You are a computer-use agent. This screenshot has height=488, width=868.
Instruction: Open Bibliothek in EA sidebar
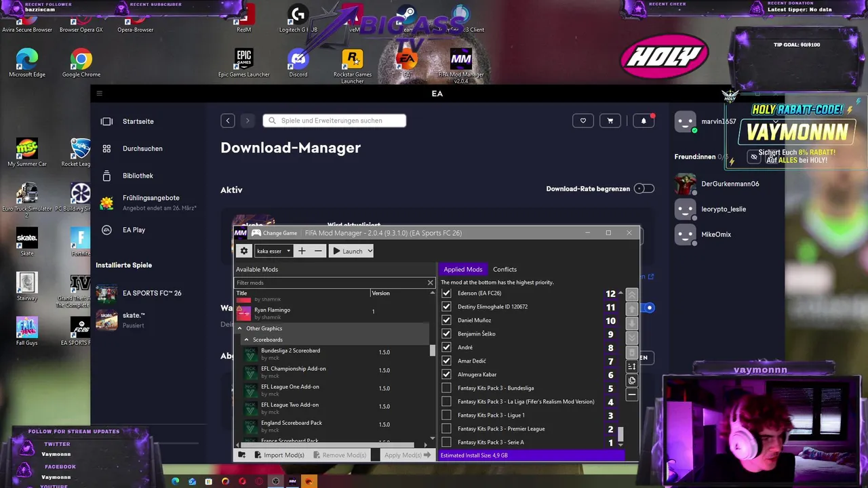[138, 176]
